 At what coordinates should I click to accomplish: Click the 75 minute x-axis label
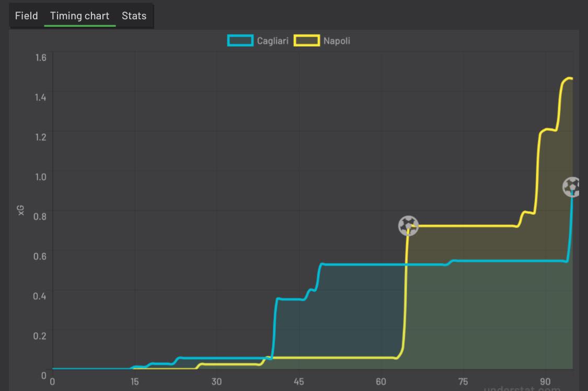coord(463,382)
